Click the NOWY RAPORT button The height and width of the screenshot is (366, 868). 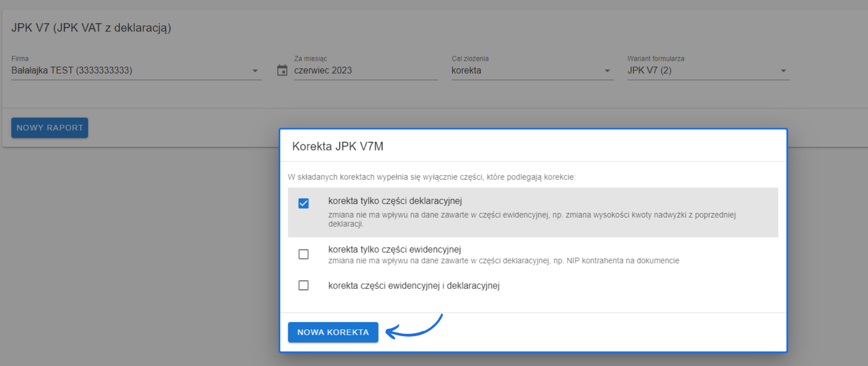pos(49,128)
